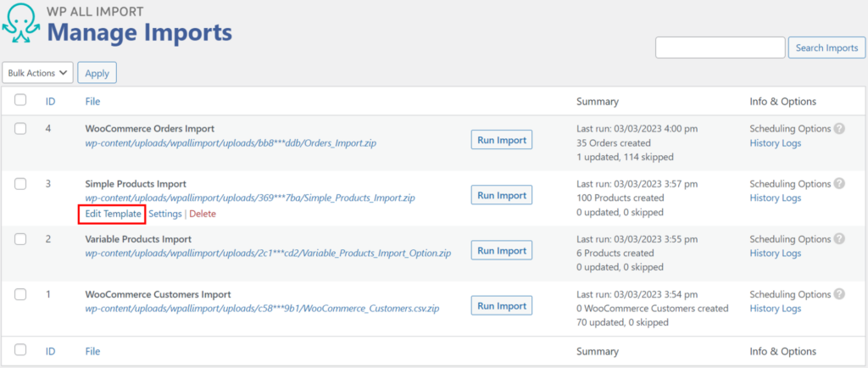This screenshot has width=868, height=368.
Task: Open the WooCommerce_Customers.csv.zip file path link
Action: coord(263,309)
